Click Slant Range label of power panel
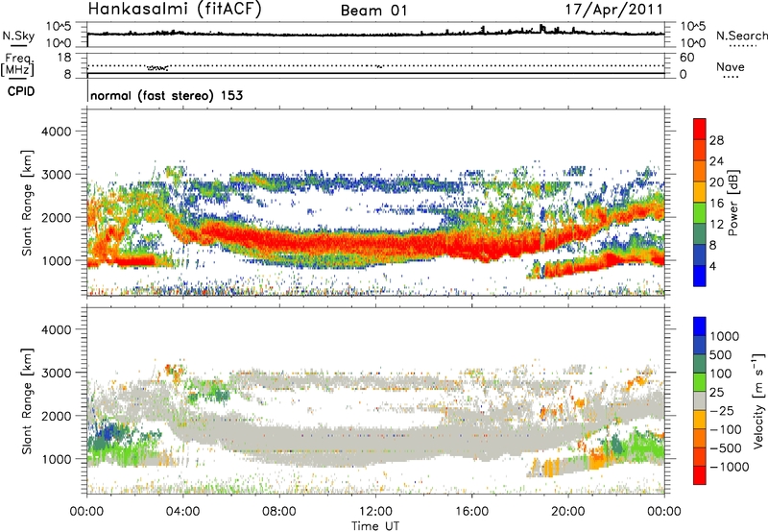 click(x=27, y=203)
